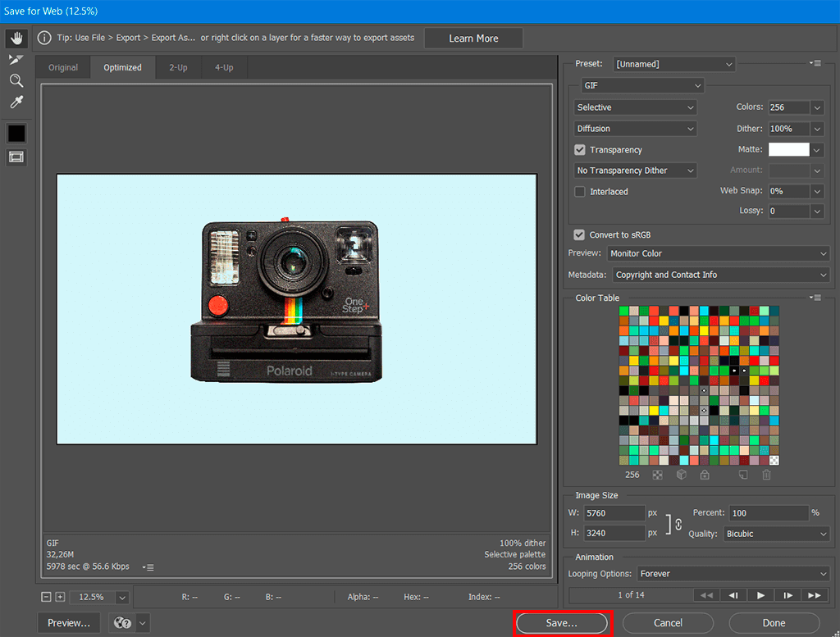Click the camera image preview
Viewport: 840px width, 637px height.
[x=297, y=309]
